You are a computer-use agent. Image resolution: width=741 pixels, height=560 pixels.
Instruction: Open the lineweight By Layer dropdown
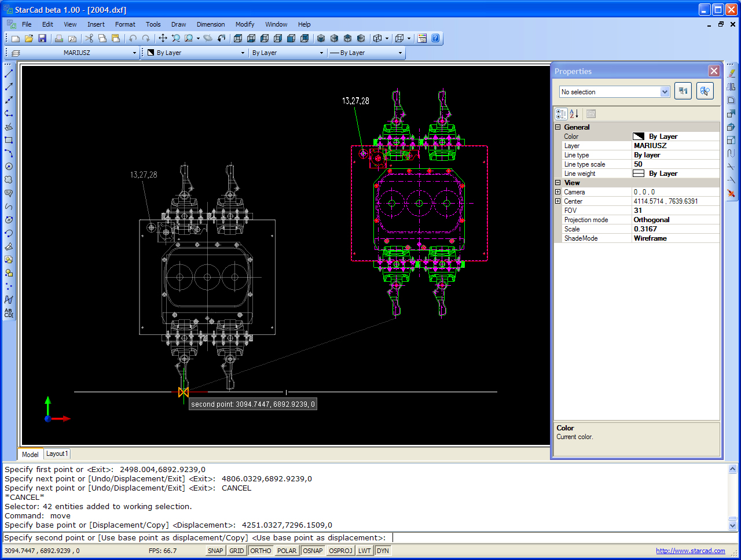[x=400, y=53]
